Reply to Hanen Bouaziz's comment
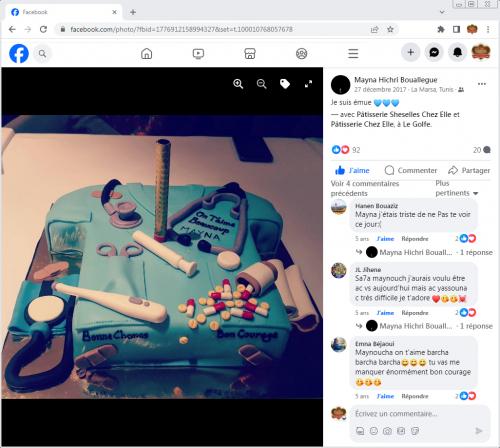The image size is (500, 448). tap(415, 239)
